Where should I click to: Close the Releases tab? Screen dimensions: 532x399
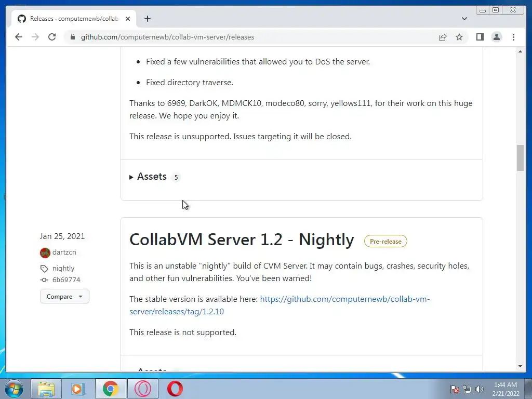click(128, 19)
